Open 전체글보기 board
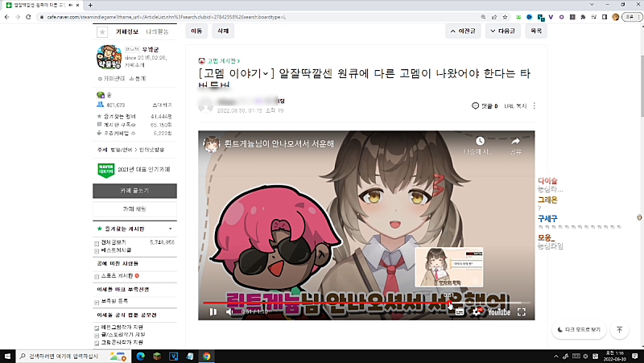644x363 pixels. [114, 243]
